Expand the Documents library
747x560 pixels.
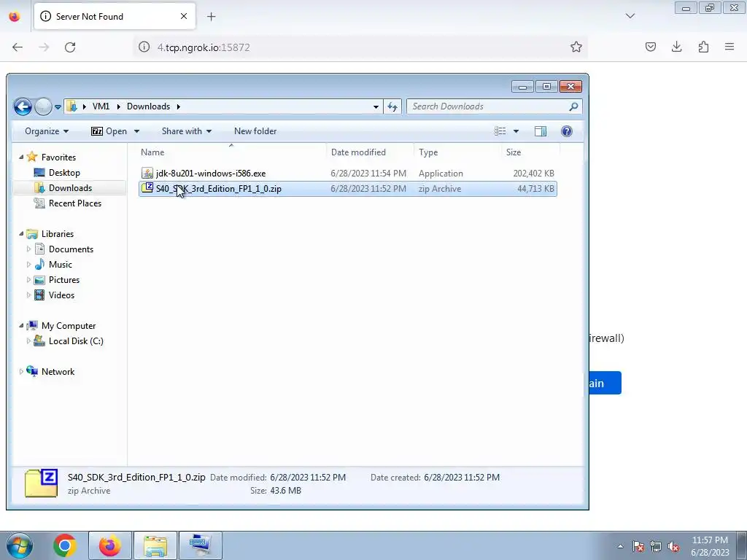tap(28, 249)
